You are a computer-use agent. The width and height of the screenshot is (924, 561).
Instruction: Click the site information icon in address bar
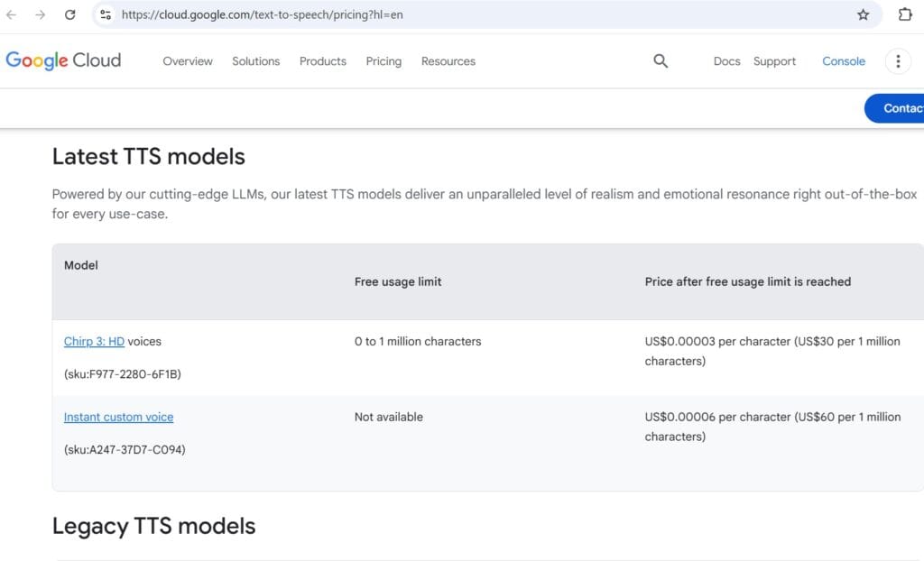107,14
